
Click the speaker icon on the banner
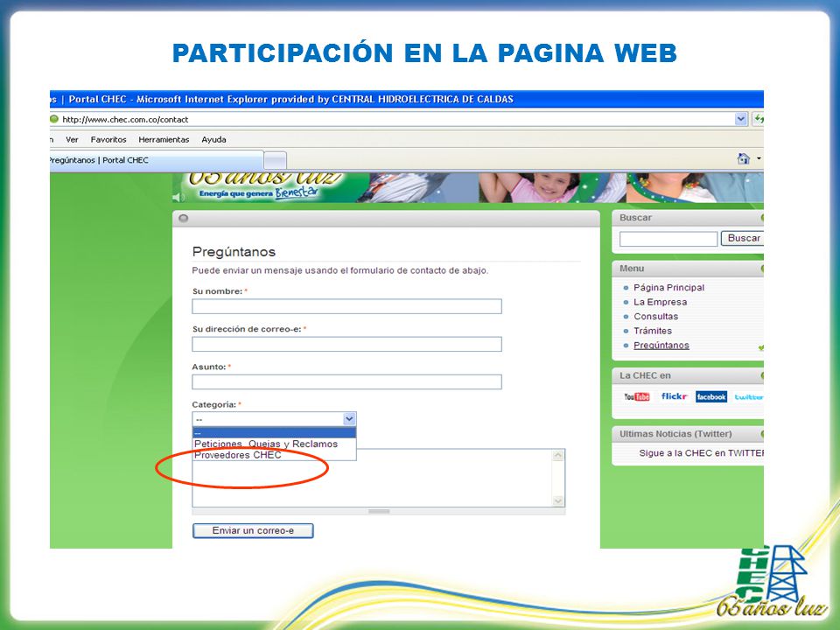tap(178, 197)
